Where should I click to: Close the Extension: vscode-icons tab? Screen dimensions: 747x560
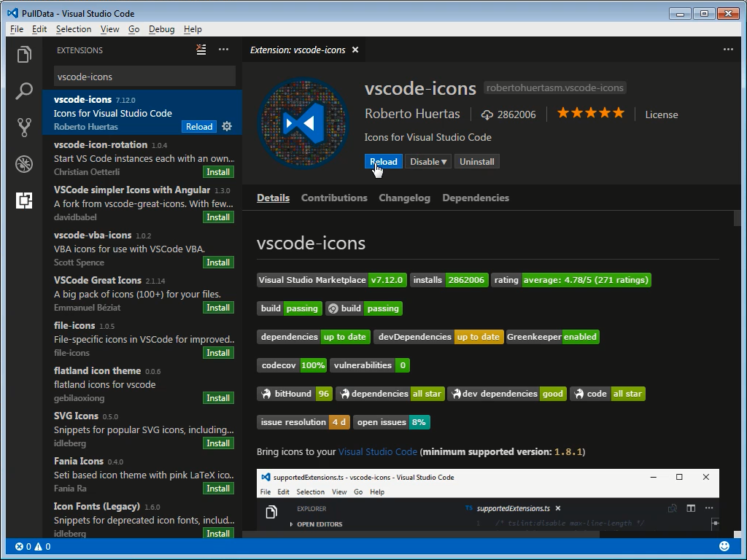(355, 50)
